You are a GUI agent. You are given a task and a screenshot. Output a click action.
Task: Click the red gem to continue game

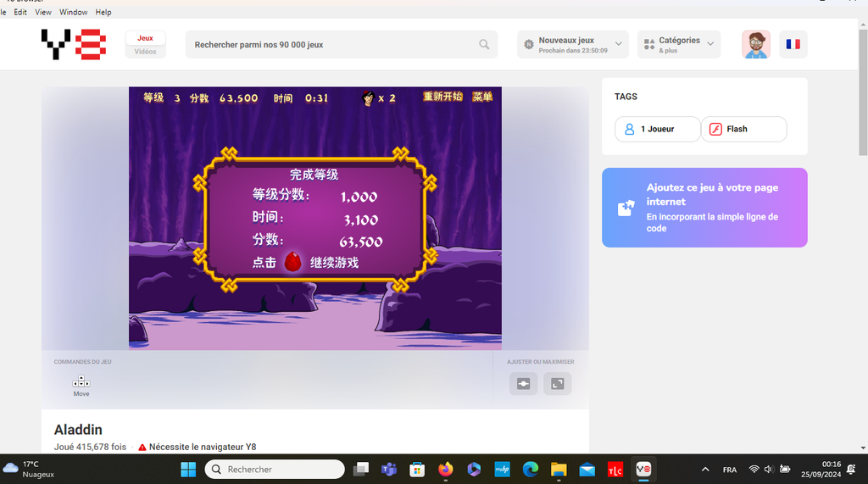[292, 262]
